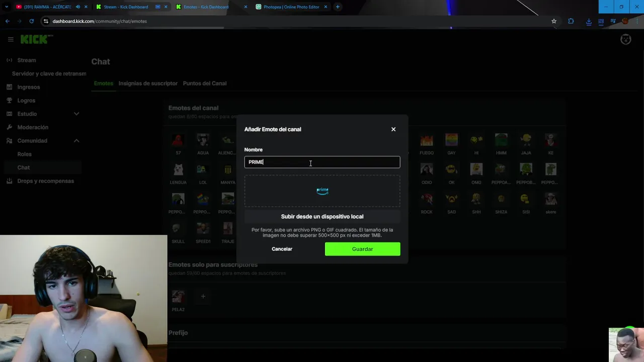Open the profile avatar menu
The image size is (644, 362).
(x=625, y=40)
